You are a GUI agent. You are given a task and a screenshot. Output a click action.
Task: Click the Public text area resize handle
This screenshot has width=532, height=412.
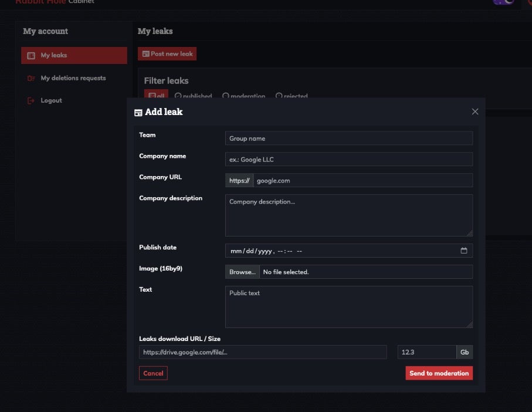pos(469,325)
